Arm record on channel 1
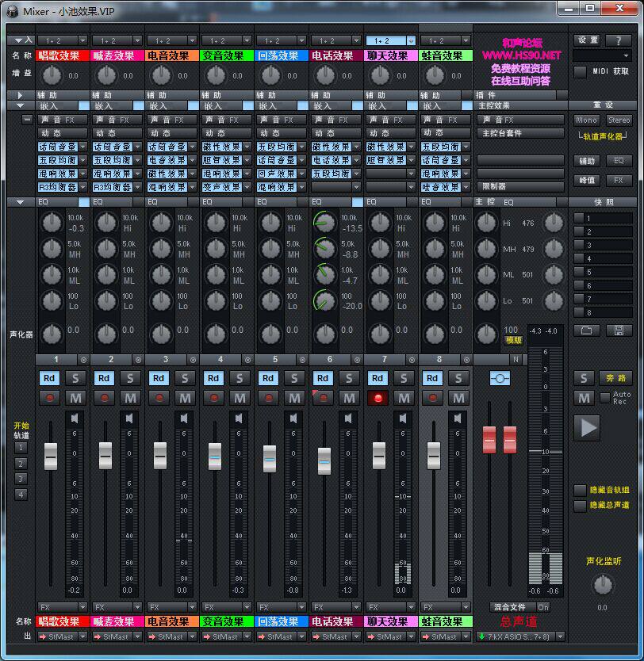The image size is (644, 661). [x=50, y=398]
